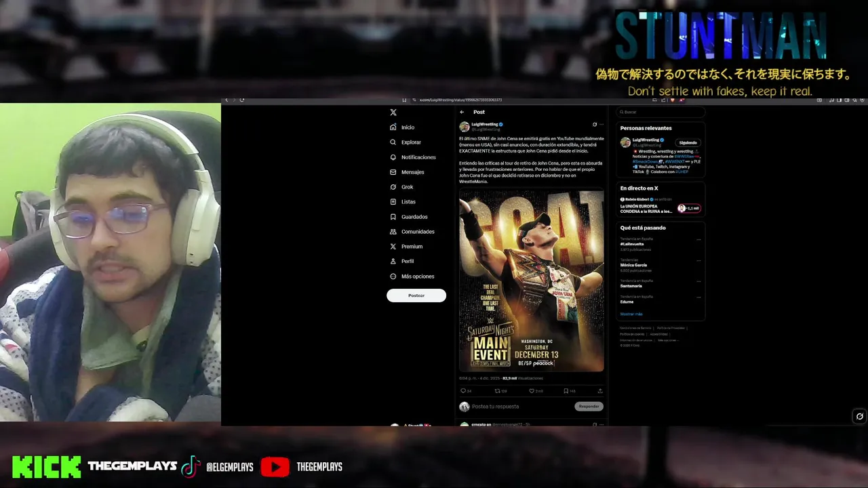Open the more options dots for #LaRevuelta
Viewport: 868px width, 488px height.
click(698, 239)
